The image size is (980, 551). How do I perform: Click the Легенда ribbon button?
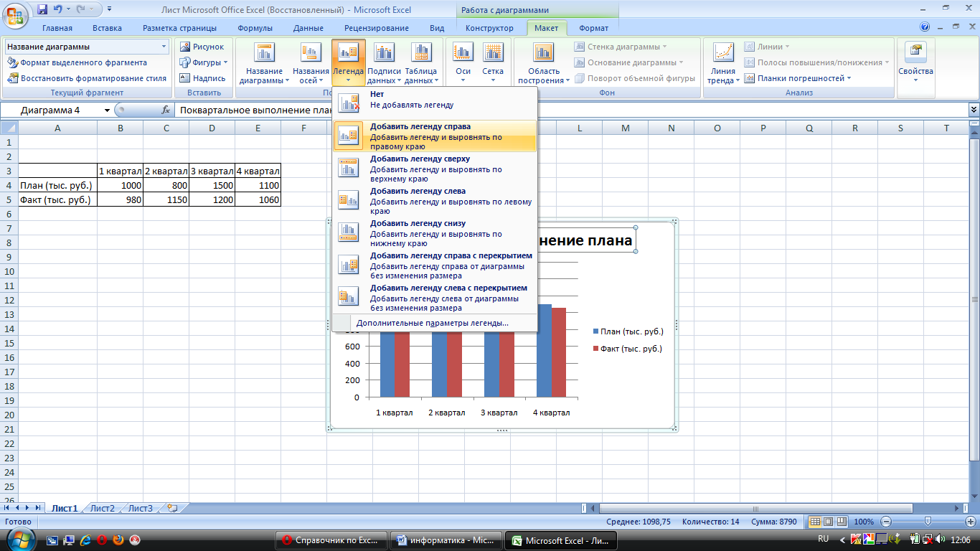click(348, 63)
